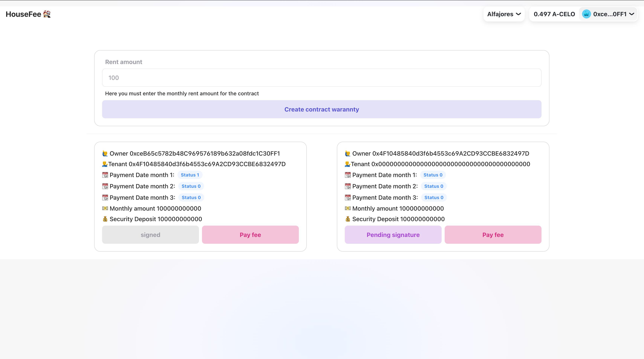Click tenant emoji beside 0x4F1048 tenant address
Screen dimensions: 644x359
pos(105,164)
